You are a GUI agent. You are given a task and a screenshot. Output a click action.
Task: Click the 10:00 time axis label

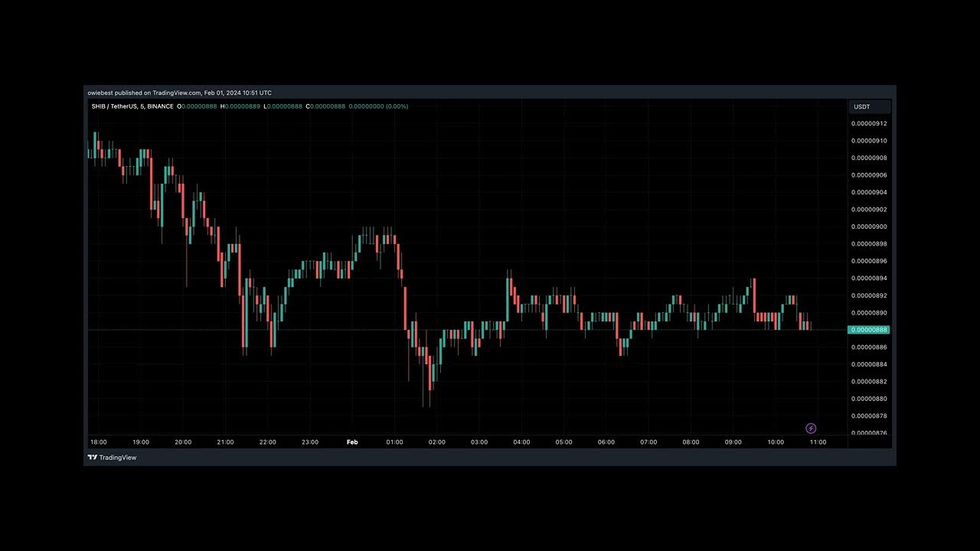tap(776, 442)
